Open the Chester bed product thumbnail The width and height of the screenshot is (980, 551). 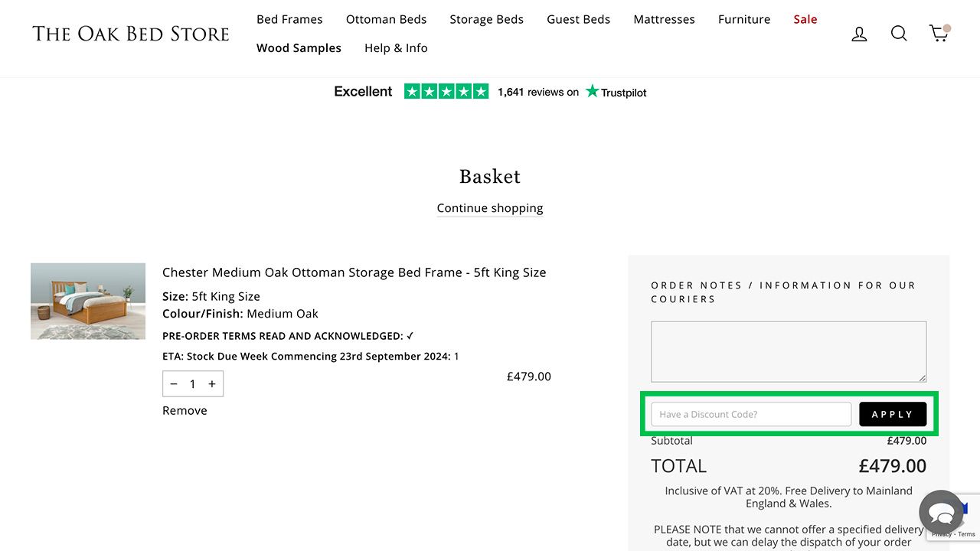pyautogui.click(x=88, y=302)
